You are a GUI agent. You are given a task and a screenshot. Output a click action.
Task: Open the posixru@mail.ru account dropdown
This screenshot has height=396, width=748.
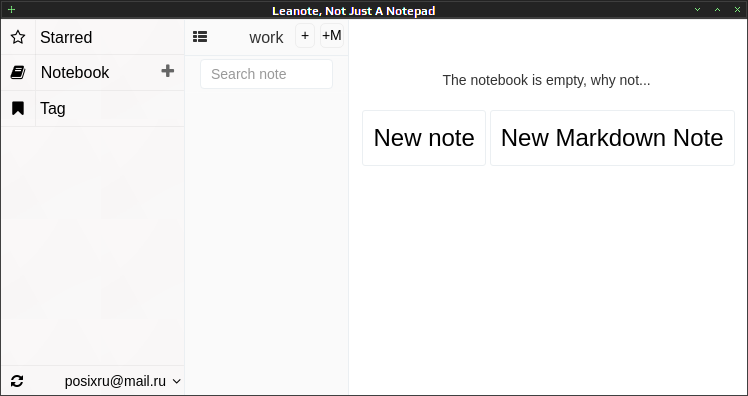tap(123, 381)
